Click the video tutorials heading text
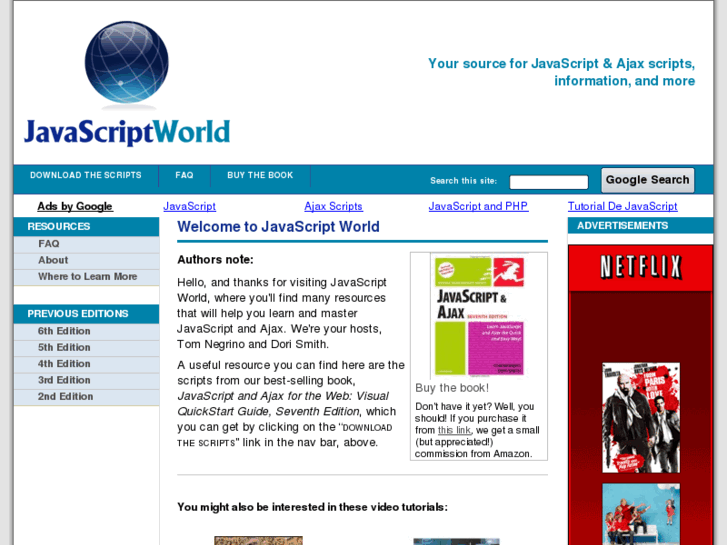The width and height of the screenshot is (727, 545). pyautogui.click(x=312, y=507)
